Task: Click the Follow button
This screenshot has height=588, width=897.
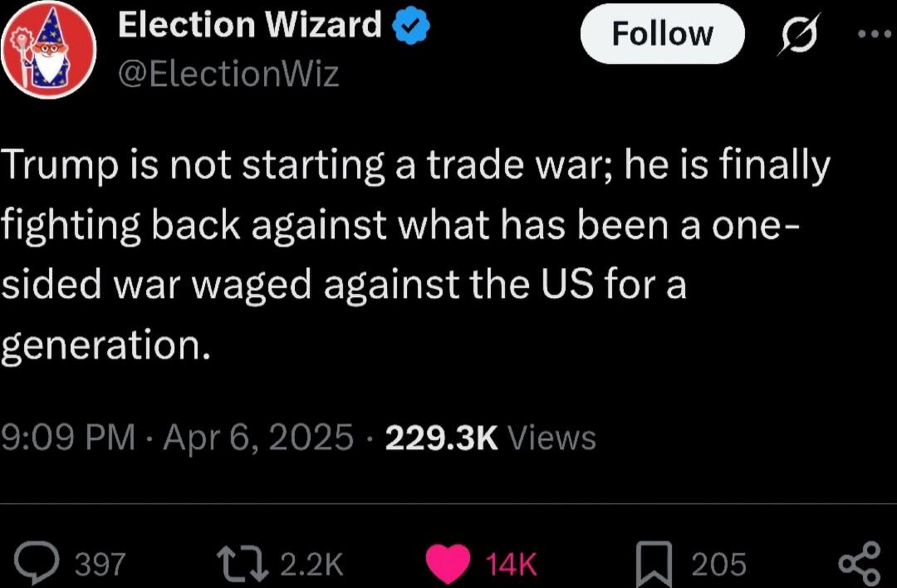Action: pos(663,34)
